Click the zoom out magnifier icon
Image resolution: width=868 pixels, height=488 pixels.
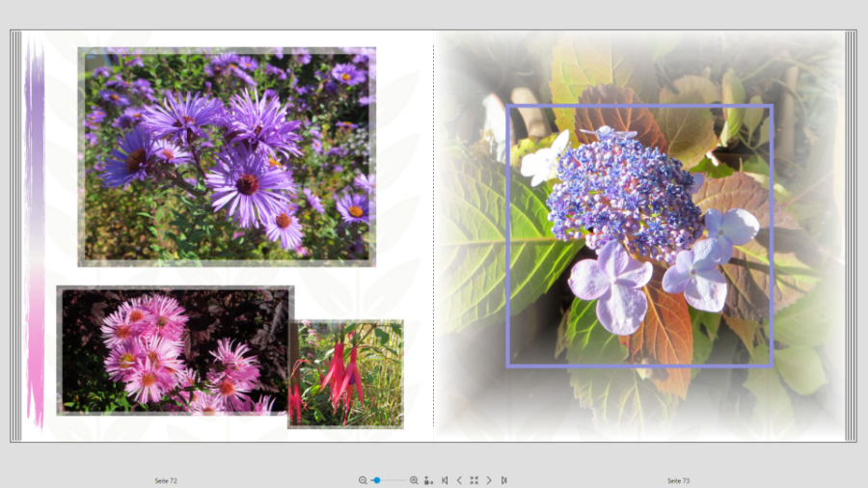pyautogui.click(x=363, y=480)
